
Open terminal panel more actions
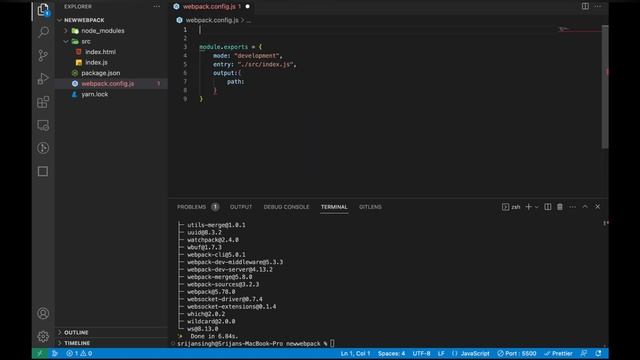tap(573, 207)
